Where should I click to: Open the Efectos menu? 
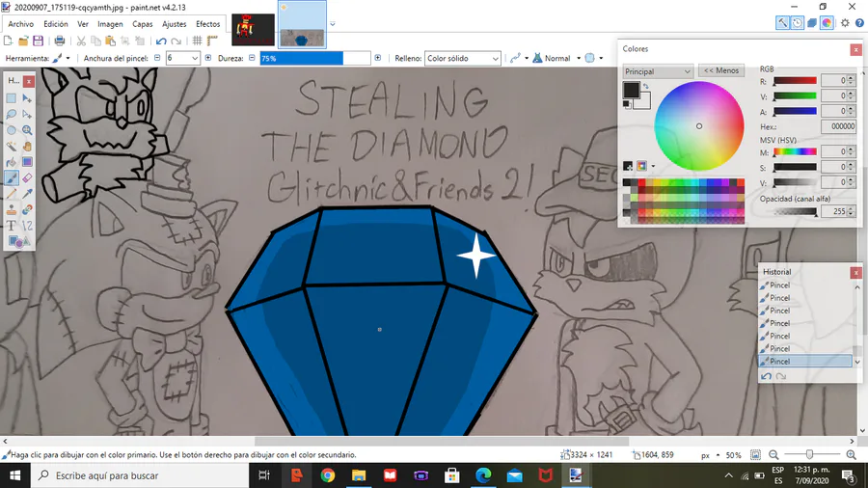click(x=207, y=24)
